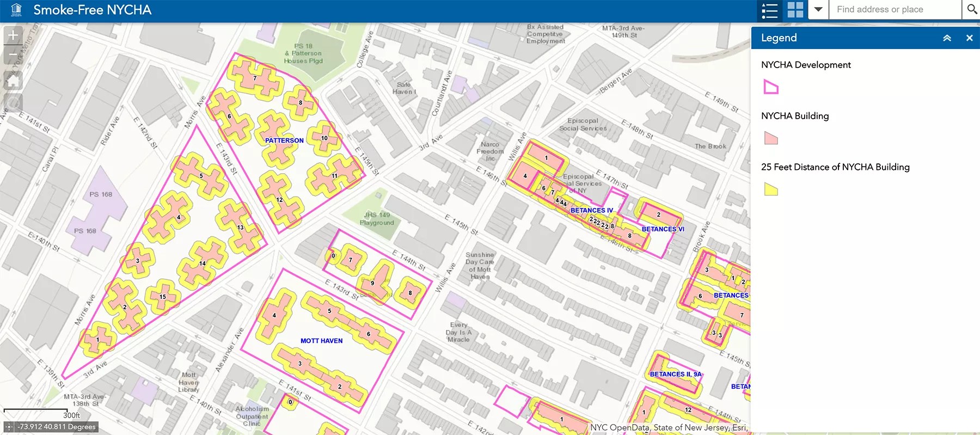Focus the Find address or place field

(x=895, y=10)
